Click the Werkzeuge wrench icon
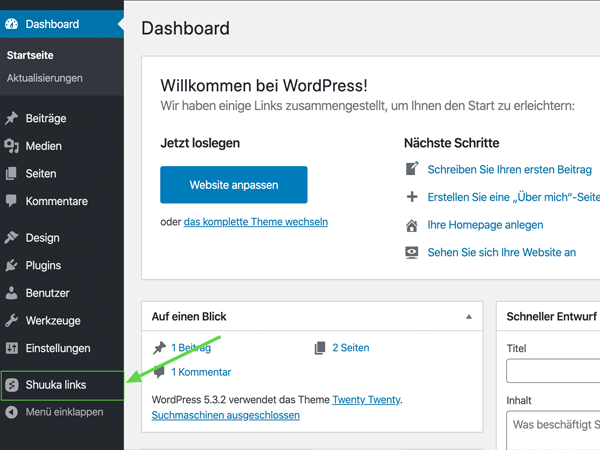The image size is (600, 450). [x=11, y=320]
